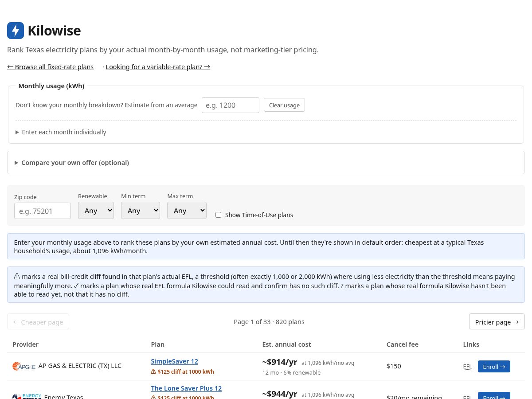
Task: Click the $20/mo remaining cancel fee
Action: pyautogui.click(x=414, y=397)
